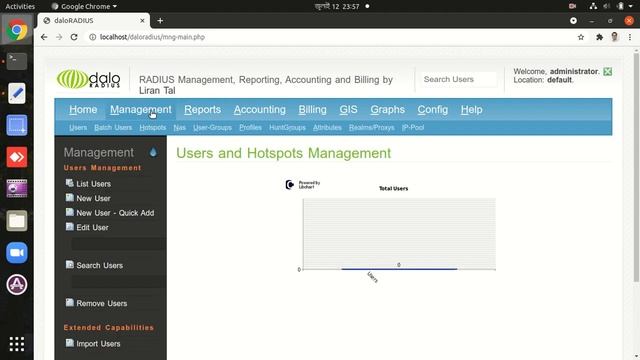Click the New User - Quick Add icon
The width and height of the screenshot is (640, 360).
click(70, 212)
